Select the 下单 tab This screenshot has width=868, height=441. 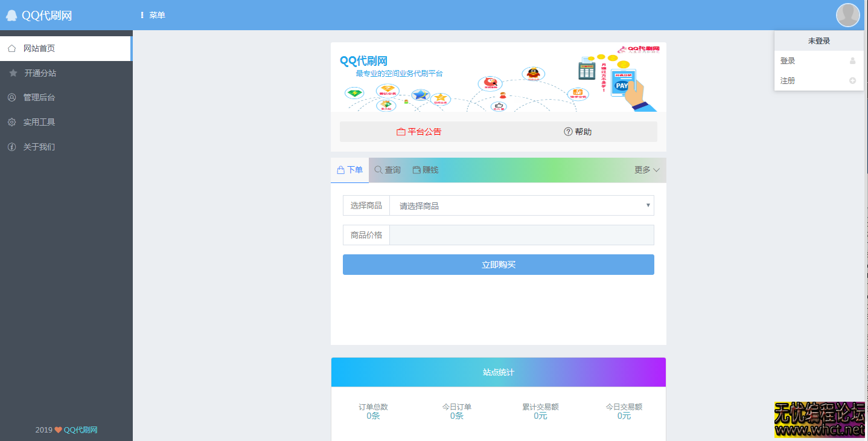click(349, 170)
